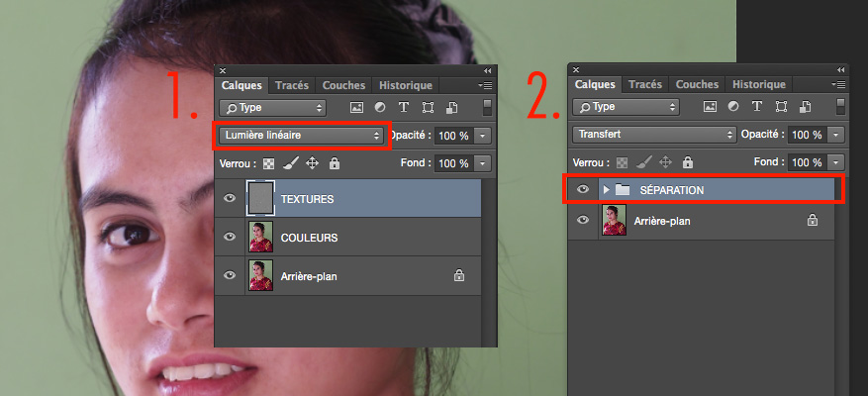Open Lumière linéaire blend mode dropdown
This screenshot has height=396, width=868.
pyautogui.click(x=301, y=136)
